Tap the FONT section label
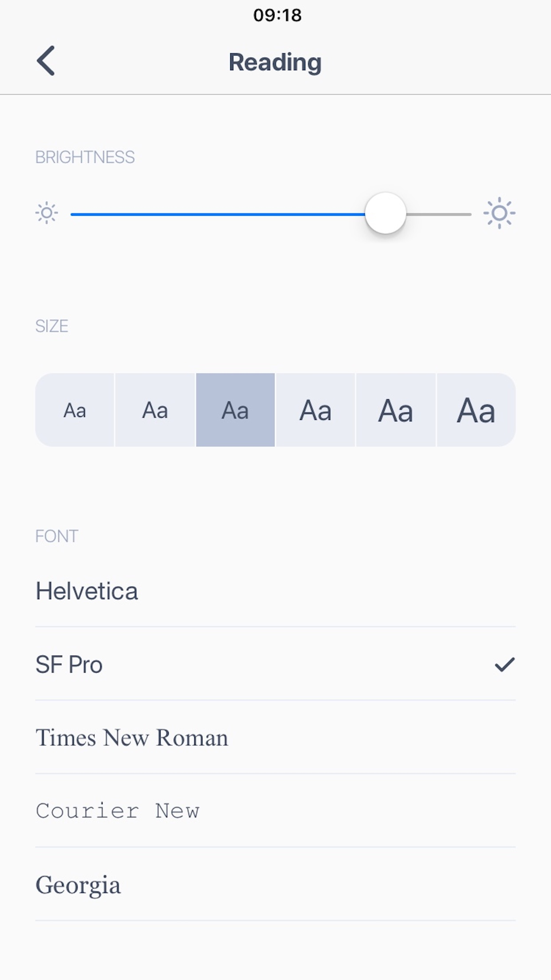This screenshot has height=980, width=551. click(x=56, y=536)
